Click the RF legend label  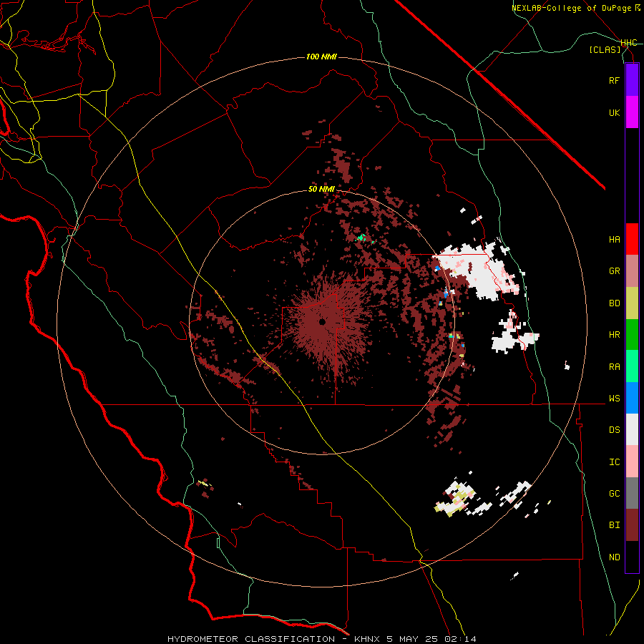click(x=614, y=80)
